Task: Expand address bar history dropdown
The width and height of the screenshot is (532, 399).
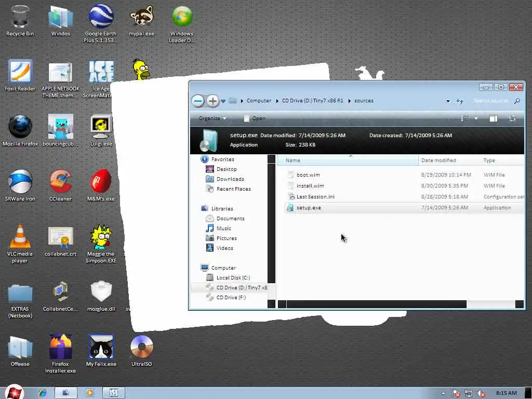Action: pos(448,101)
